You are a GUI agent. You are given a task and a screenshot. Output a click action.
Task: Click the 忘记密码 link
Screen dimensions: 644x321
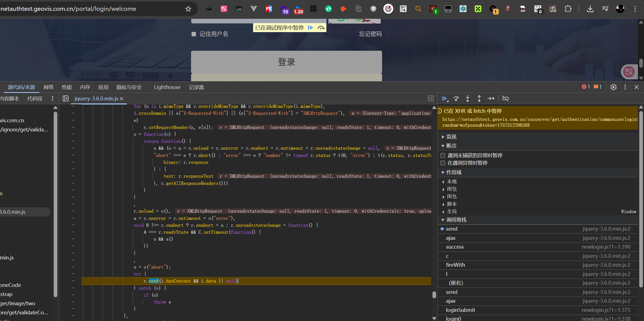[x=370, y=34]
